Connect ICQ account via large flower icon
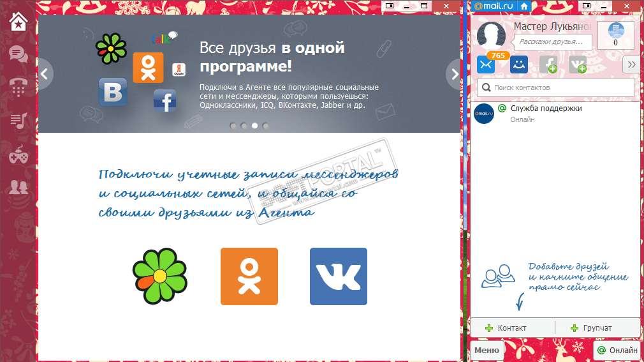 tap(160, 276)
